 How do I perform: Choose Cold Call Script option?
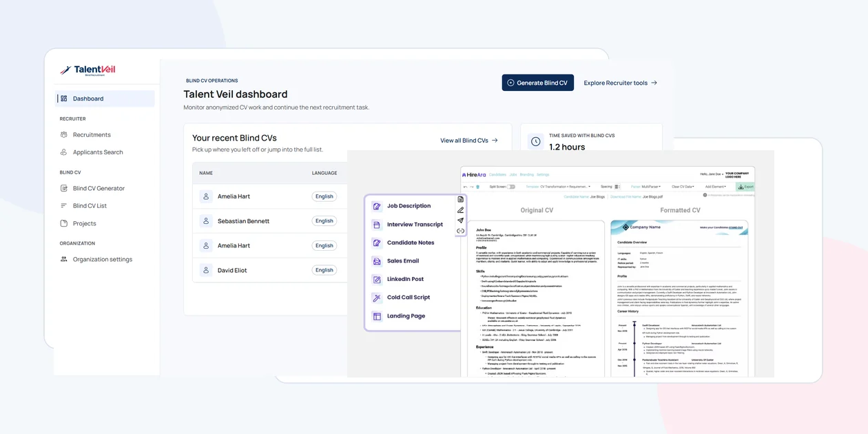click(x=409, y=298)
